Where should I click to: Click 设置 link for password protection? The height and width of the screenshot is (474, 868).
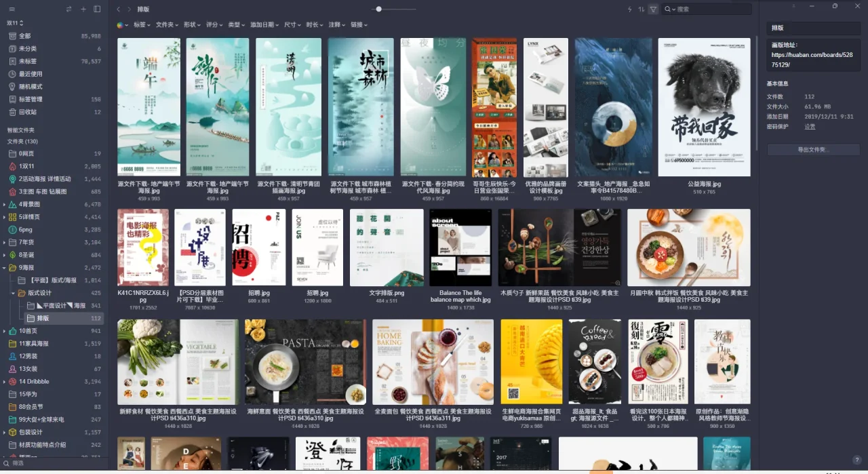[x=810, y=127]
